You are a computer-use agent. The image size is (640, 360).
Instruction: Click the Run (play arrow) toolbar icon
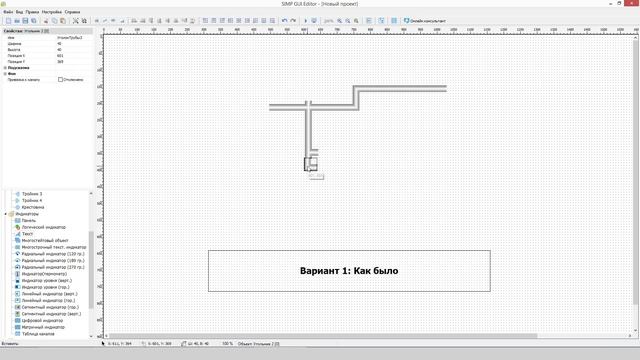click(x=305, y=20)
